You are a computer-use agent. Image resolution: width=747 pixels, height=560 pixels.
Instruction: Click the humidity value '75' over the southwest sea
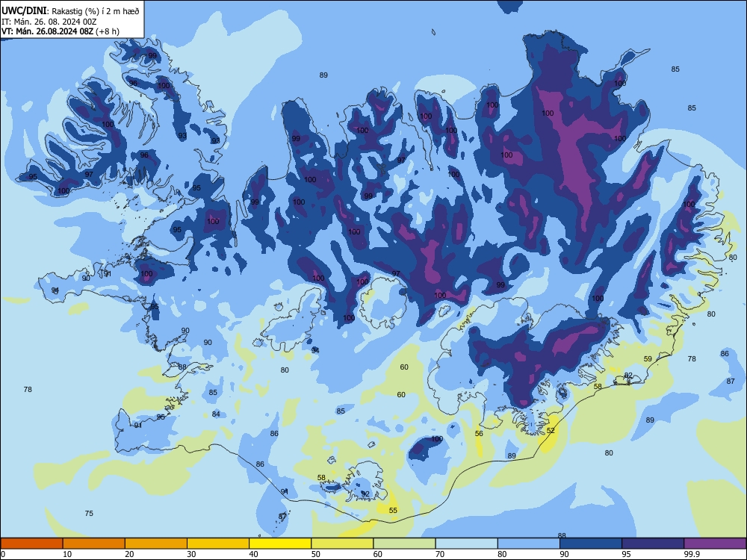(x=89, y=514)
